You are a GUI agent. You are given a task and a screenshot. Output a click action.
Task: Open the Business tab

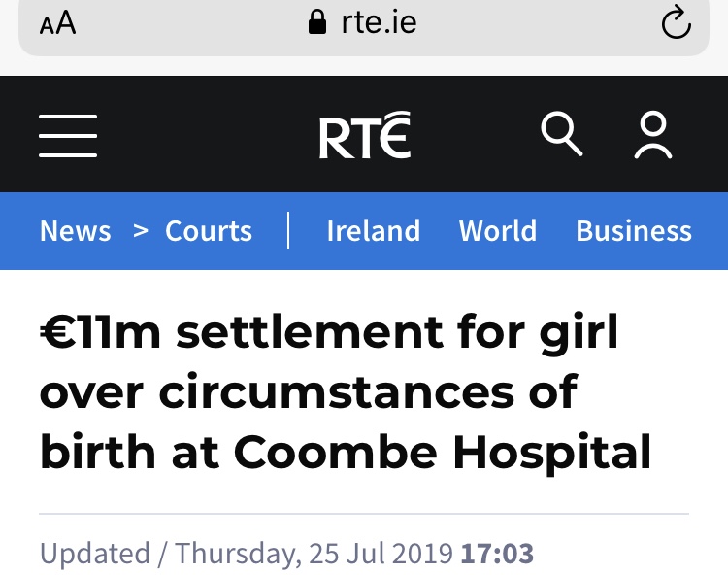coord(633,231)
